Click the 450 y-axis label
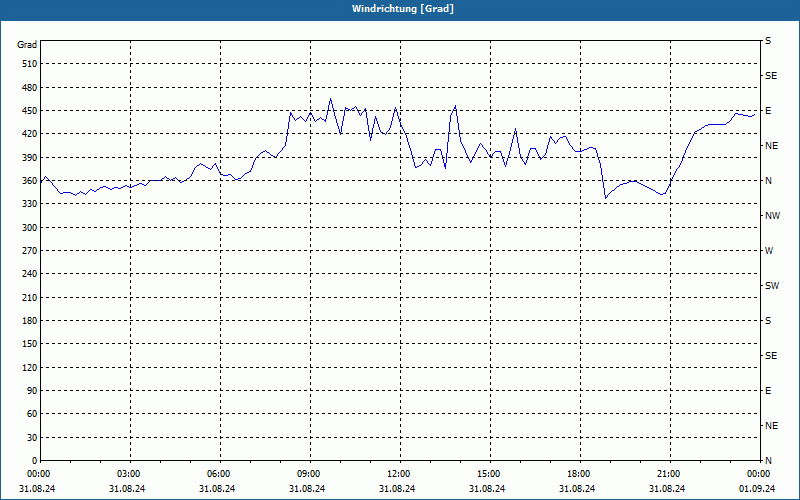800x500 pixels. (30, 111)
